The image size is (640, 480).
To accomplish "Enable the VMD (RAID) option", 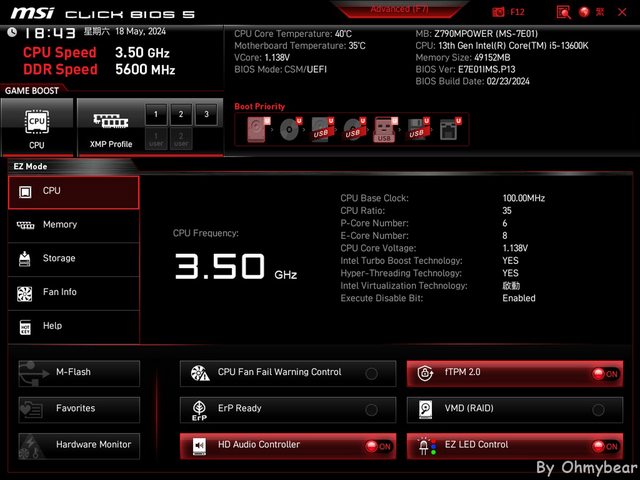I will tap(598, 409).
